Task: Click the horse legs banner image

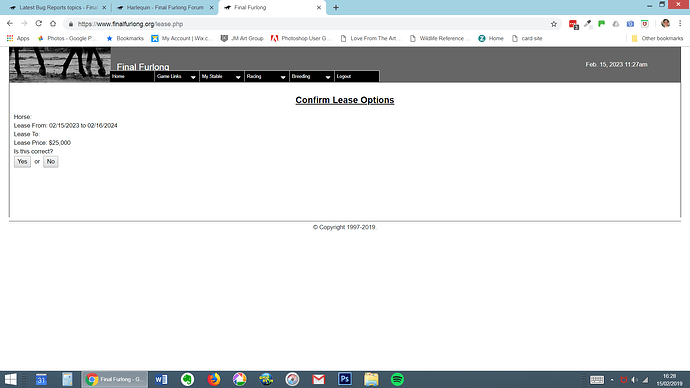Action: [60, 65]
